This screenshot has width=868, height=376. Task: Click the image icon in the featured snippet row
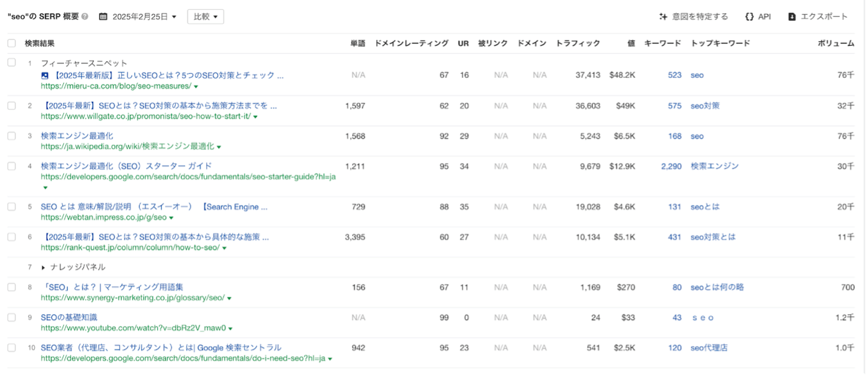coord(45,75)
